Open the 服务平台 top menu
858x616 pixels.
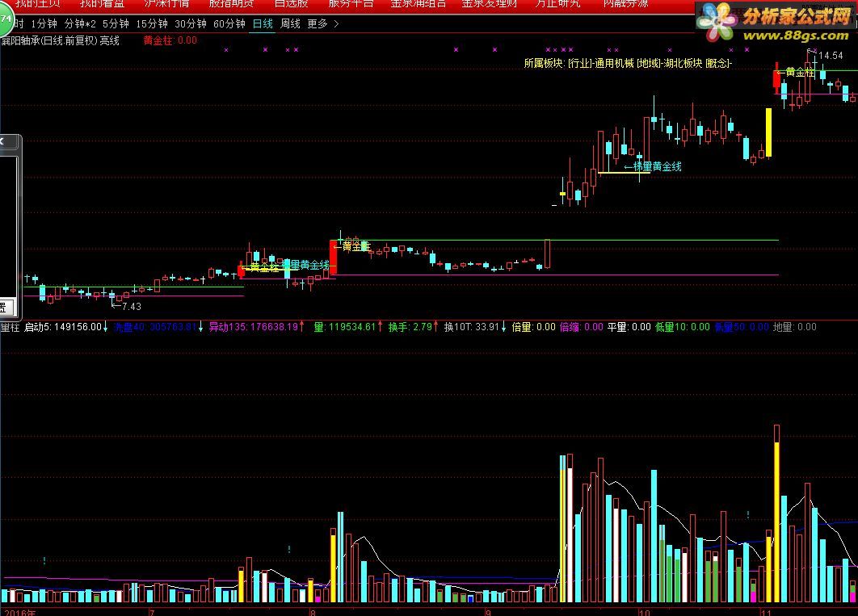(x=351, y=4)
